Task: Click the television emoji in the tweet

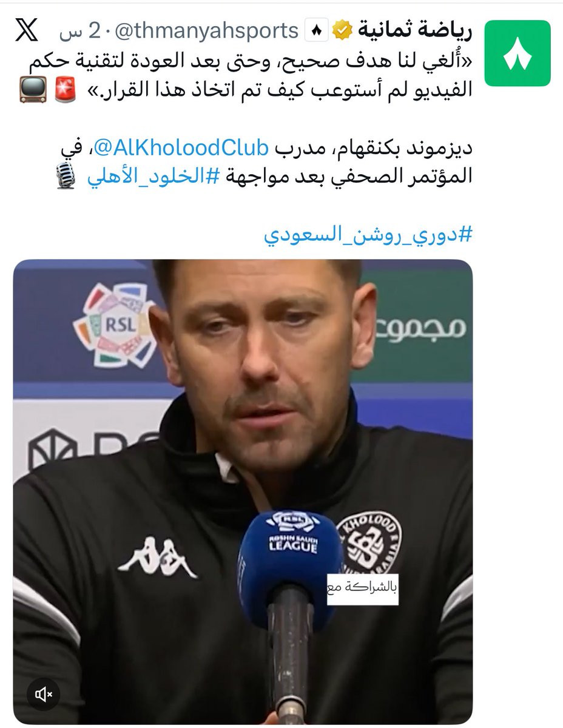Action: click(x=32, y=89)
